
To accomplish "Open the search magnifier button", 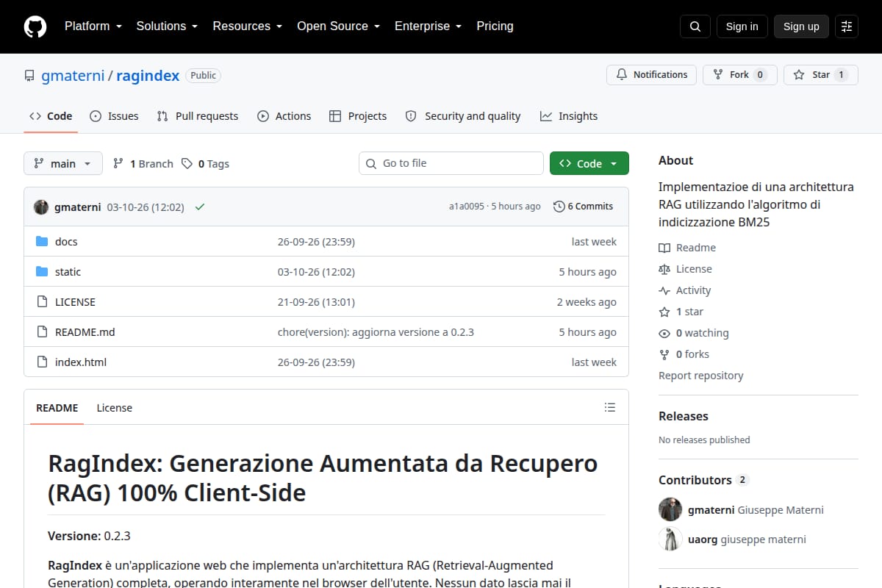I will coord(695,26).
